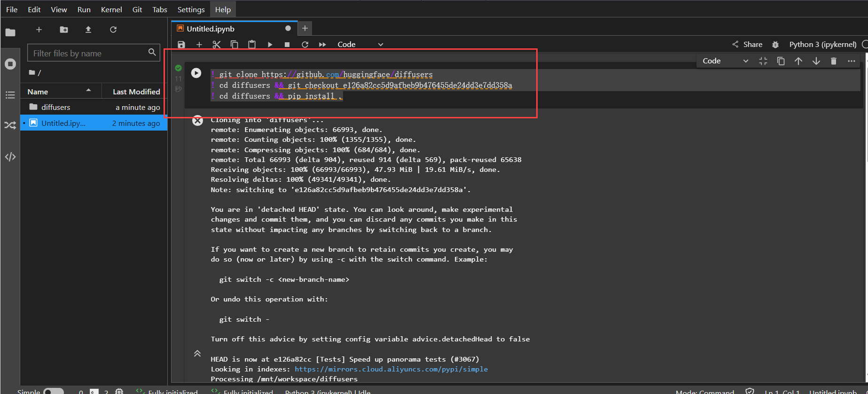Open notebook toolbar cell type dropdown
This screenshot has width=868, height=394.
[x=360, y=45]
